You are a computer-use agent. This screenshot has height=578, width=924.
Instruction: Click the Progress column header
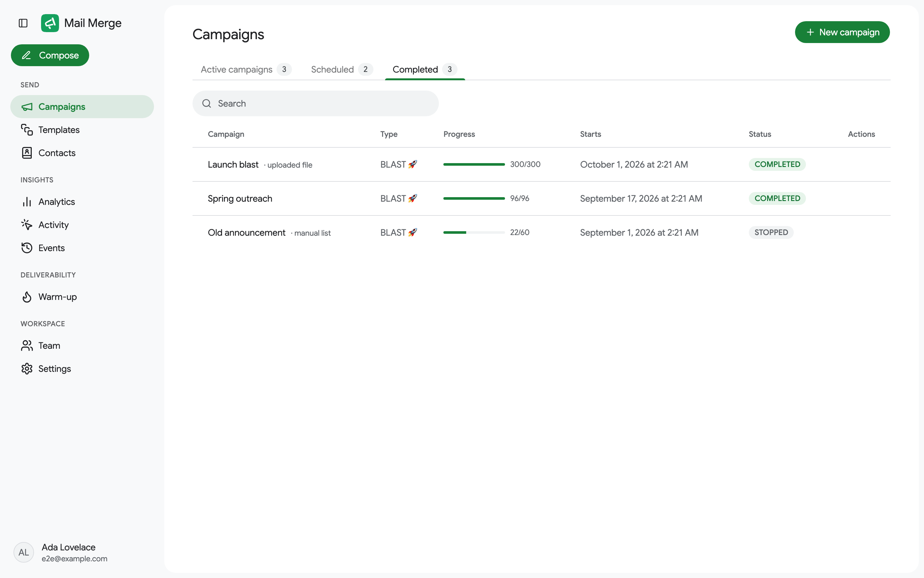[459, 134]
